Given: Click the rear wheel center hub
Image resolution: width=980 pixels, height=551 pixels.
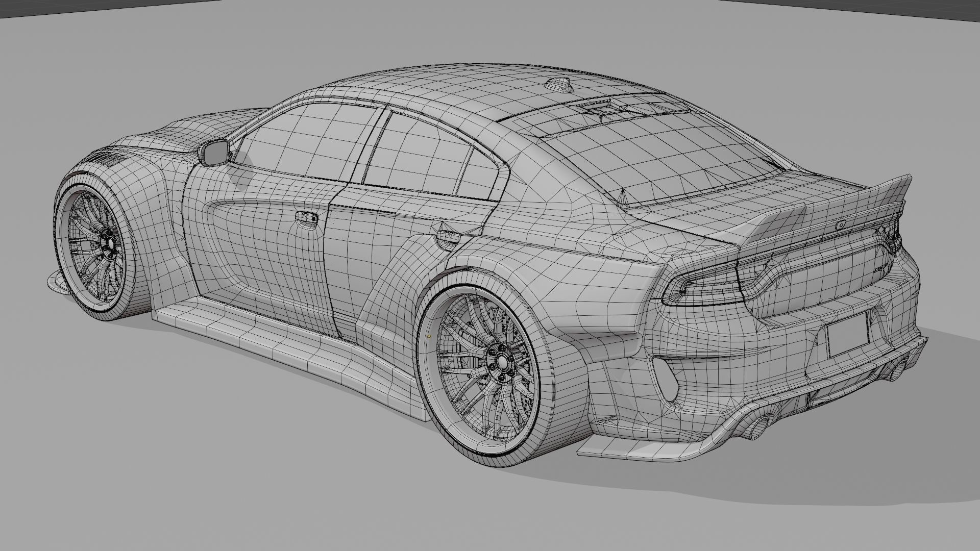Looking at the screenshot, I should (x=502, y=362).
